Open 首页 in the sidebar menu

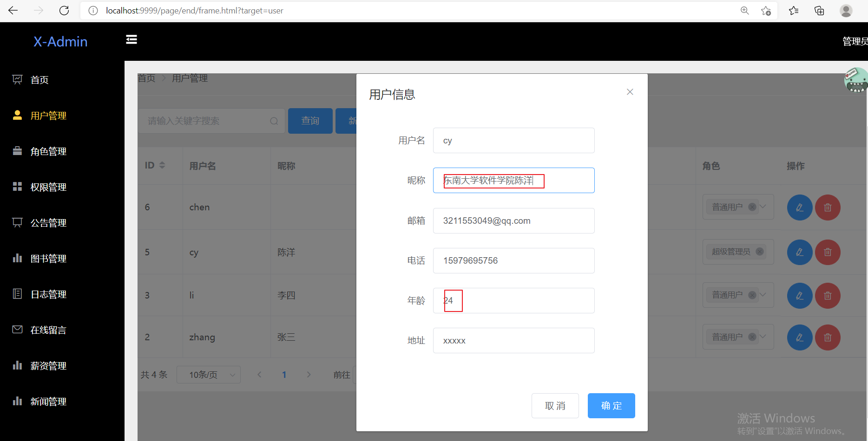[39, 80]
